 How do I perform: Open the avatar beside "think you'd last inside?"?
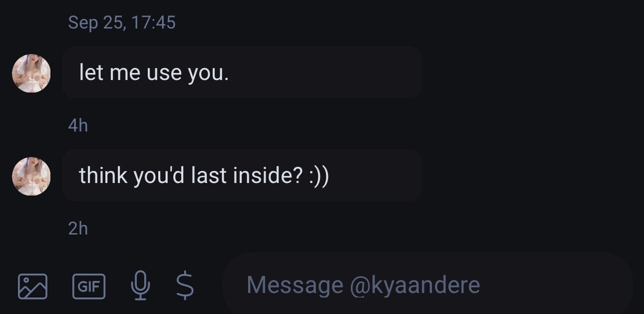[x=31, y=176]
